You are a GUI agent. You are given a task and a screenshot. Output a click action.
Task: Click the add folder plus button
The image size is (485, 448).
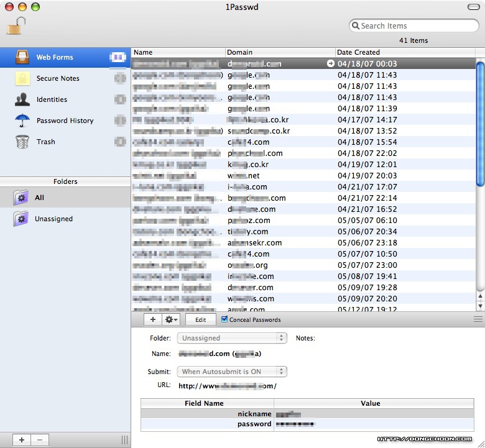(22, 440)
